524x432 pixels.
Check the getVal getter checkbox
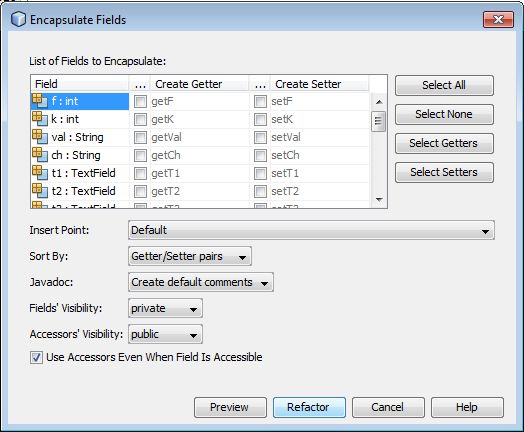pos(140,137)
